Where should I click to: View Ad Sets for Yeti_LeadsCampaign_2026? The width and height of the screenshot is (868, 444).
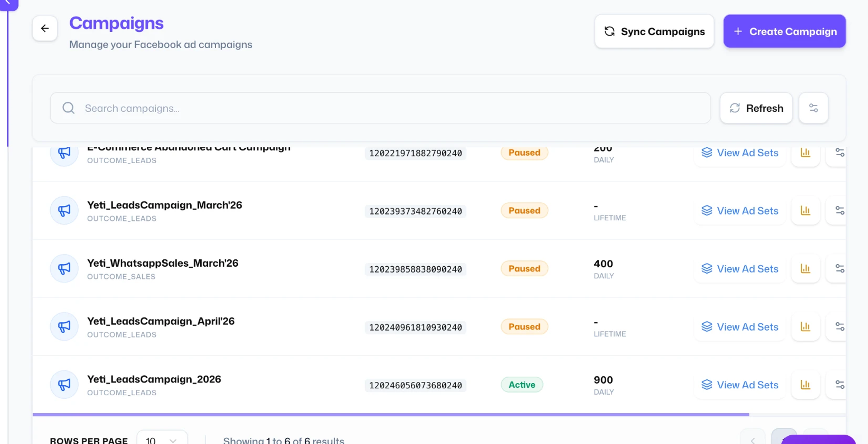(740, 385)
